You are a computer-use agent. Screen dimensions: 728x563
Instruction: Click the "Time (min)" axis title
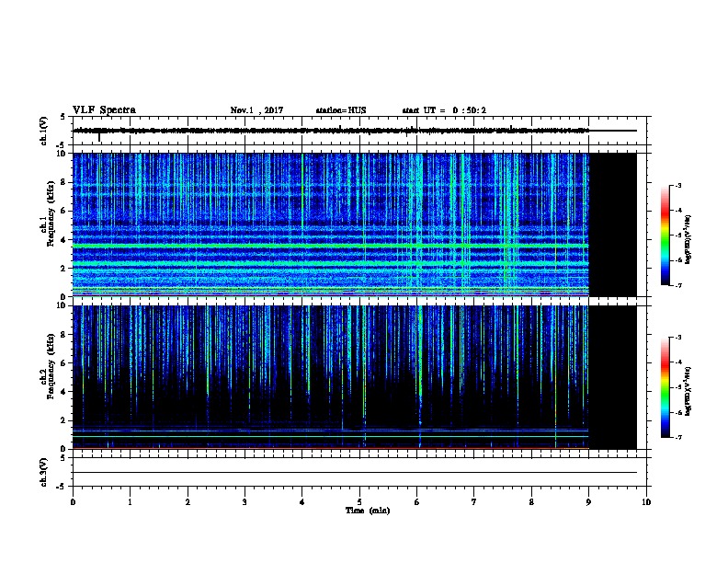[x=368, y=511]
